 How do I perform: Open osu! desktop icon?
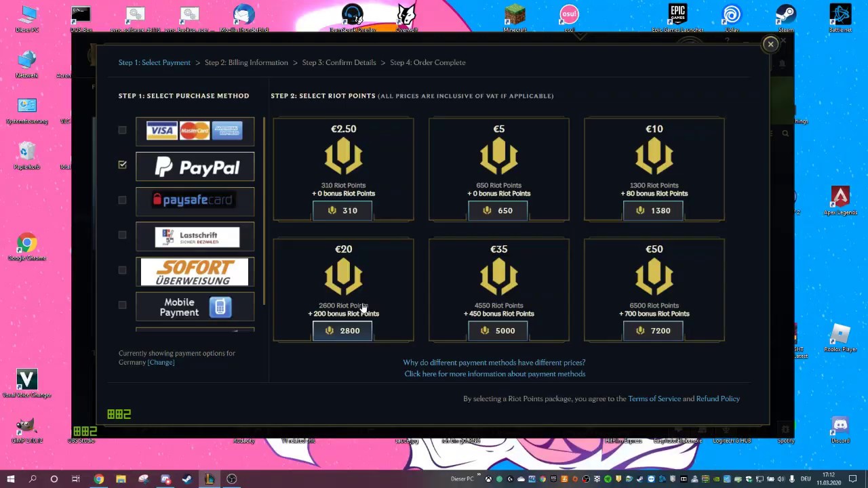[570, 19]
